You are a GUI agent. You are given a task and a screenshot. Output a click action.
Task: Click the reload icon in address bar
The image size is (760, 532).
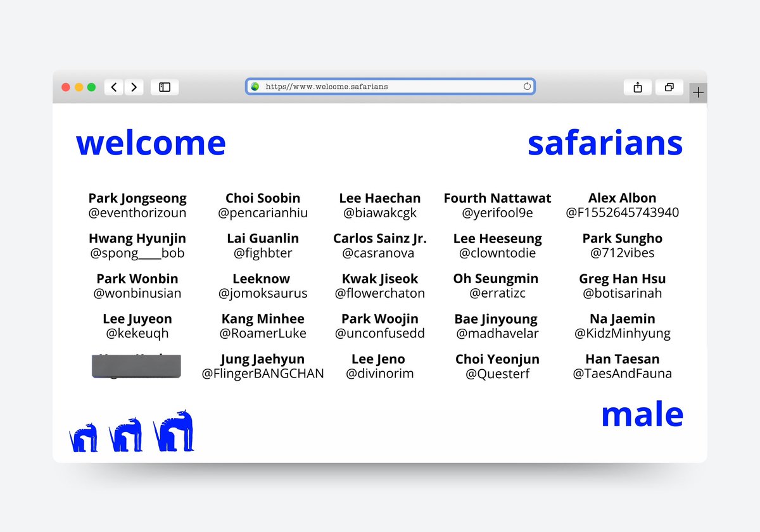coord(527,87)
